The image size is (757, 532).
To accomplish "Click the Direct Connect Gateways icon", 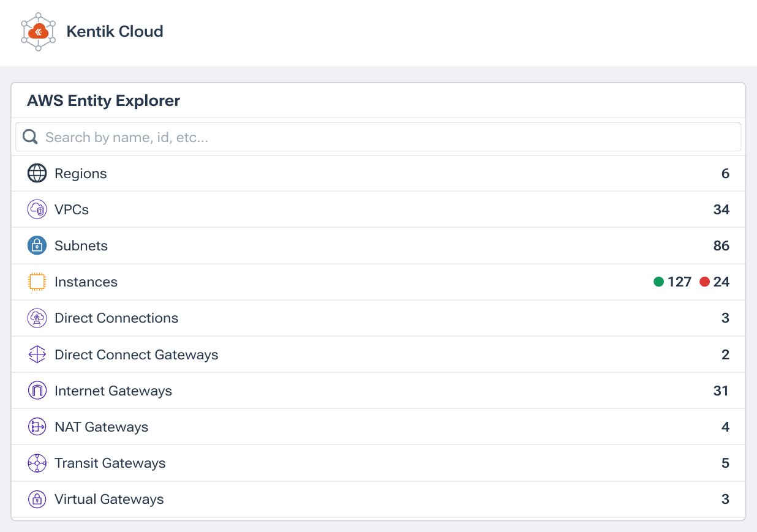I will coord(37,354).
